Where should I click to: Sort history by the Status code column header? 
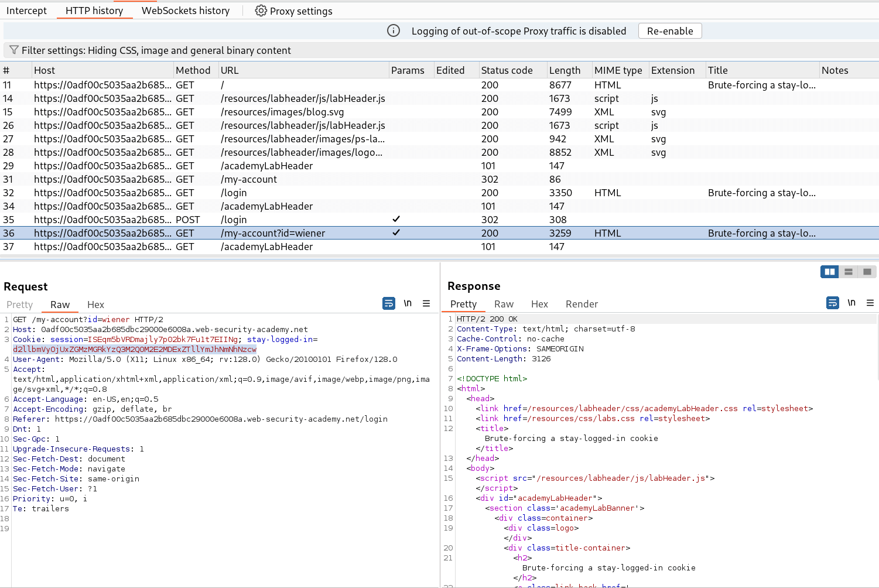coord(507,70)
